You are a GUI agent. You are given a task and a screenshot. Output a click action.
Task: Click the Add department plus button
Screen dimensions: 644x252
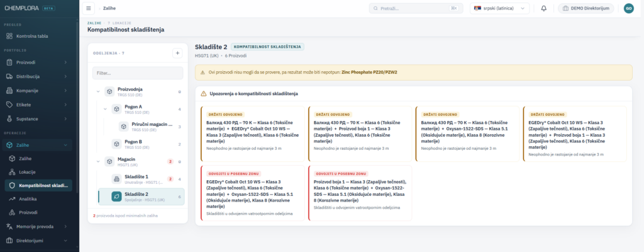pos(177,53)
